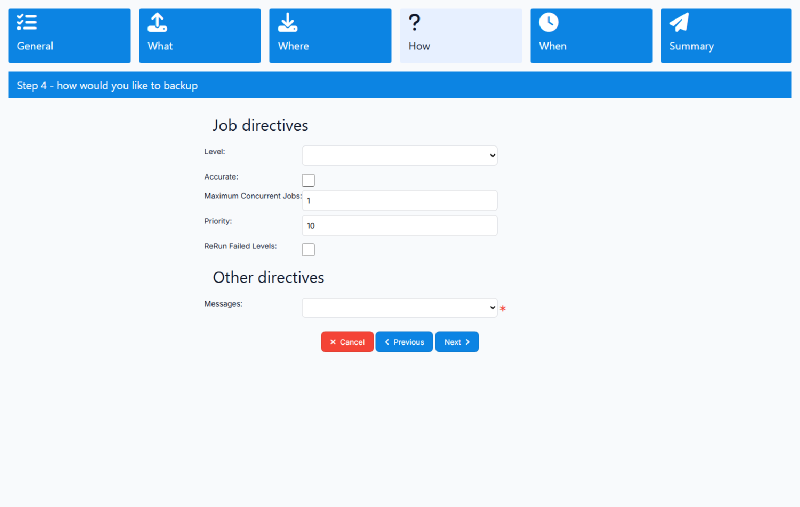
Task: Click the 'Maximum Concurrent Jobs:' label
Action: point(253,196)
